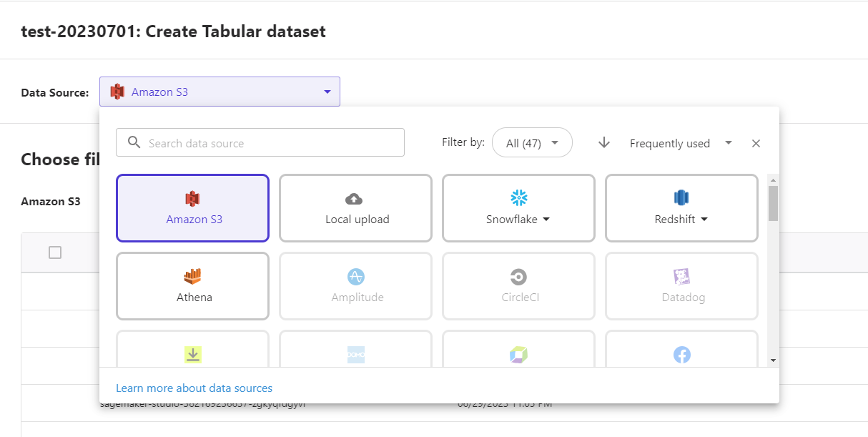The image size is (868, 437).
Task: Click the green download arrow source icon
Action: (193, 354)
